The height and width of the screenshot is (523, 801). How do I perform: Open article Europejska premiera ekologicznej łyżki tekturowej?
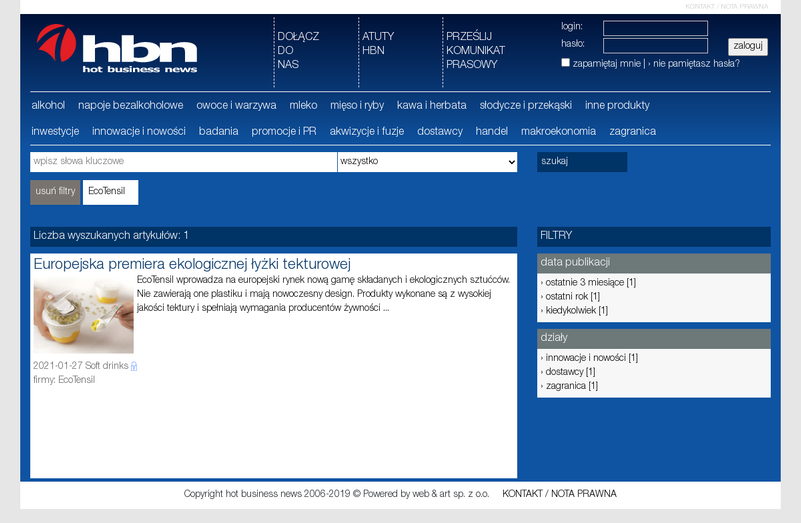(192, 264)
